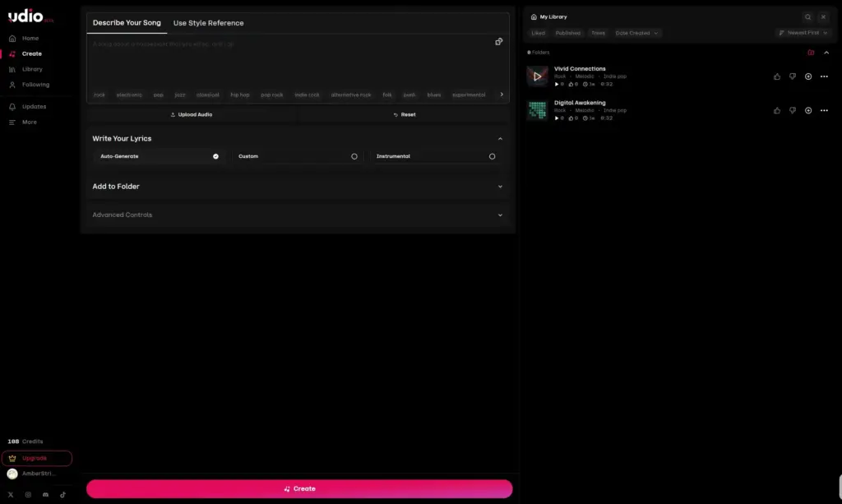Show more genre tags with the right arrow
This screenshot has width=842, height=504.
(x=502, y=95)
